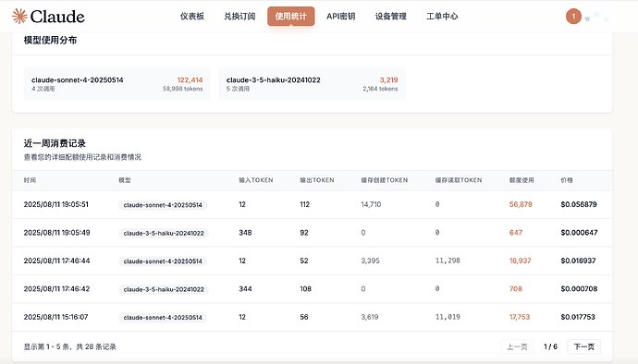
Task: Click the 输入TOKEN column header
Action: point(256,180)
